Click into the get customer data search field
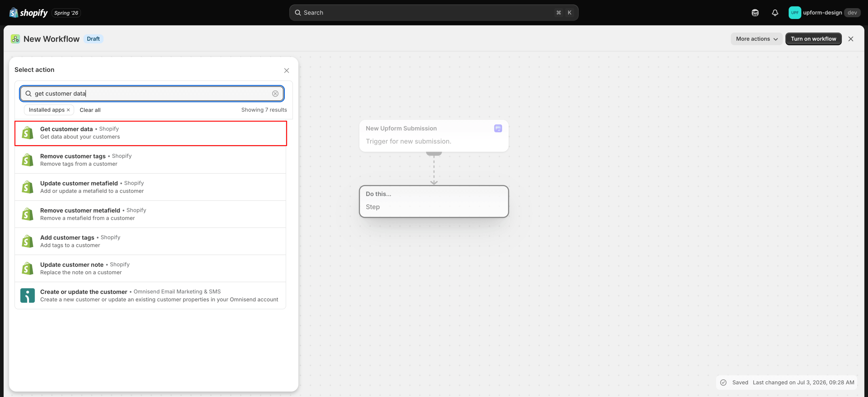The width and height of the screenshot is (868, 397). tap(152, 94)
